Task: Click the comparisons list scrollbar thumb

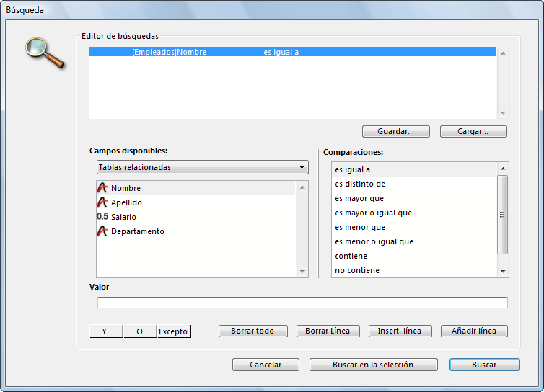Action: pos(503,214)
